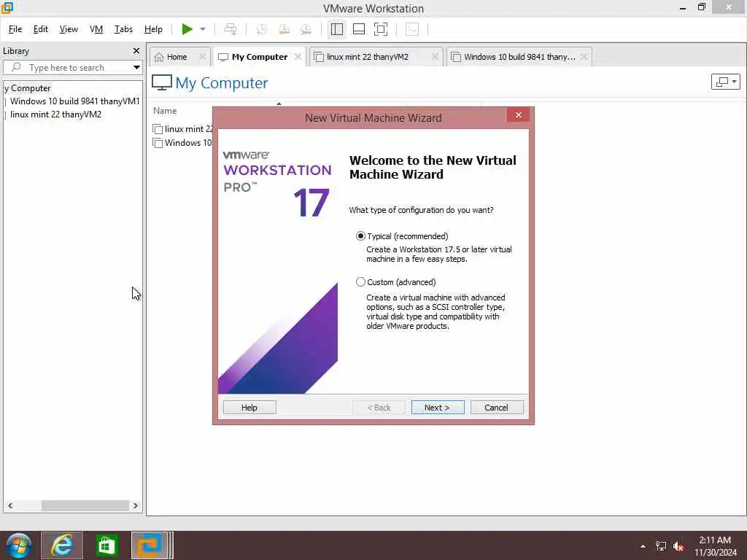This screenshot has height=560, width=747.
Task: Click the Name column header
Action: (x=165, y=111)
